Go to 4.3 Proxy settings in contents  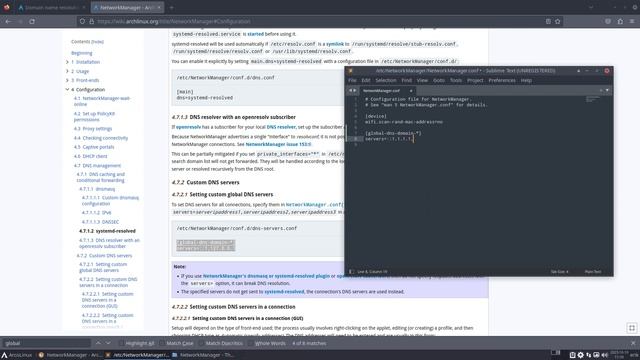tap(93, 129)
